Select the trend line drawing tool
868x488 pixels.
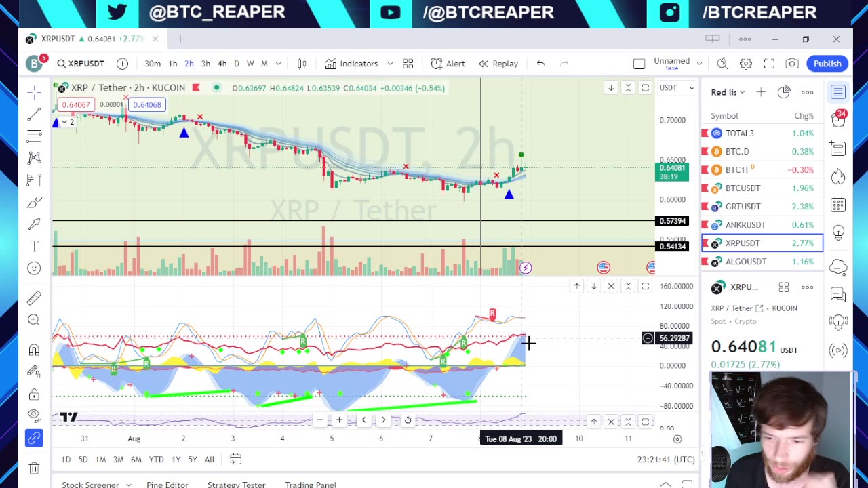(34, 115)
